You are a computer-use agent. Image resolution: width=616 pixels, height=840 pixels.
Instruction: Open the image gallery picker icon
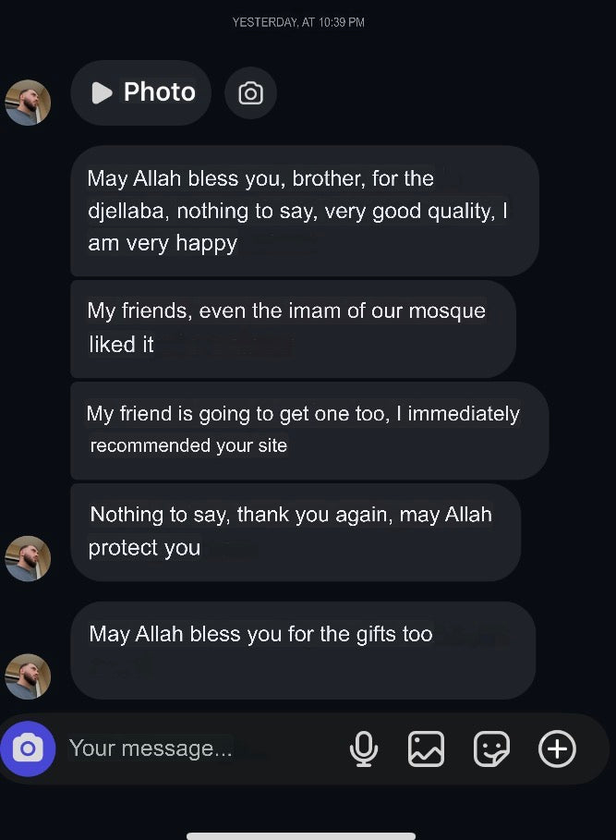(x=426, y=749)
